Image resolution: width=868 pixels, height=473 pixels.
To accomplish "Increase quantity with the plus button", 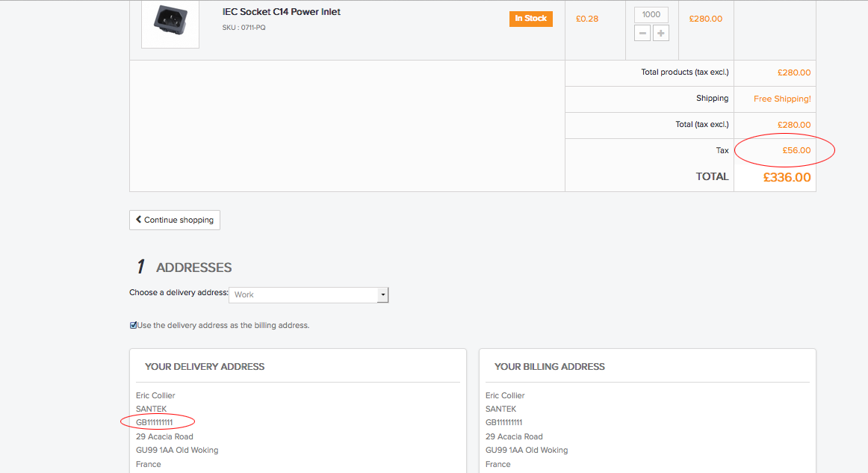I will 660,34.
